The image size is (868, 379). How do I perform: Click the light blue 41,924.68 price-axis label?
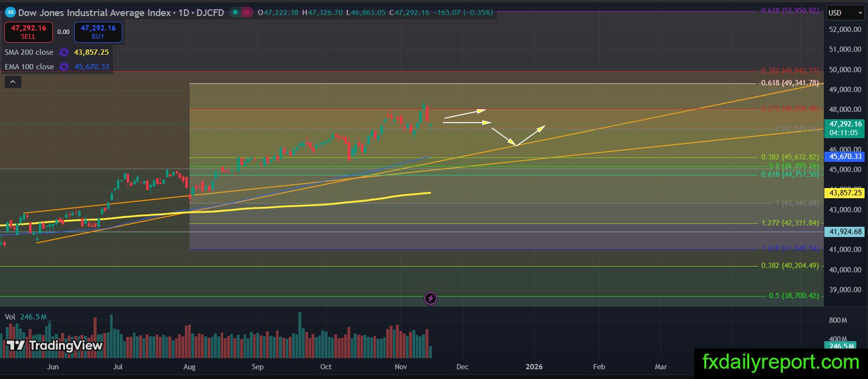[x=844, y=232]
